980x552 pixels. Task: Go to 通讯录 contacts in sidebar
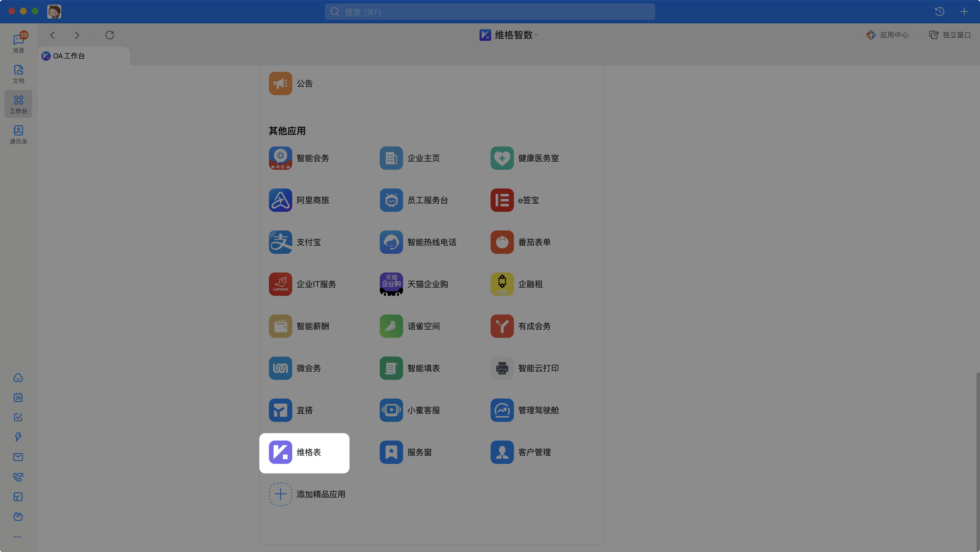click(18, 135)
